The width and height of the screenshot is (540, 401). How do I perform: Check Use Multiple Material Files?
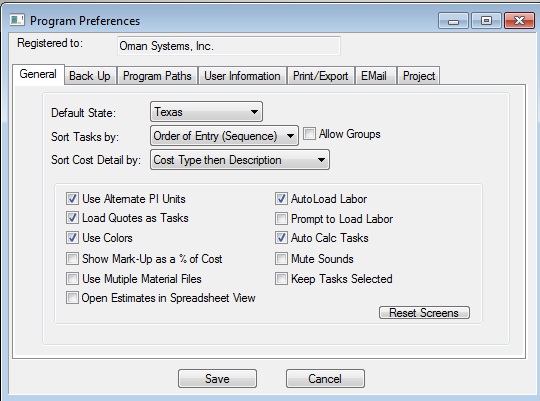click(x=72, y=278)
